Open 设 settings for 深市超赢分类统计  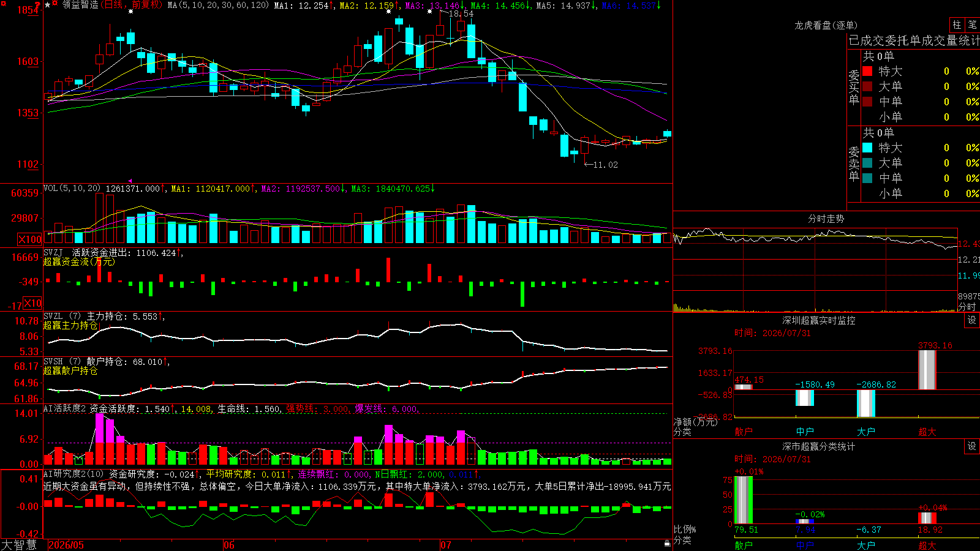tap(972, 446)
